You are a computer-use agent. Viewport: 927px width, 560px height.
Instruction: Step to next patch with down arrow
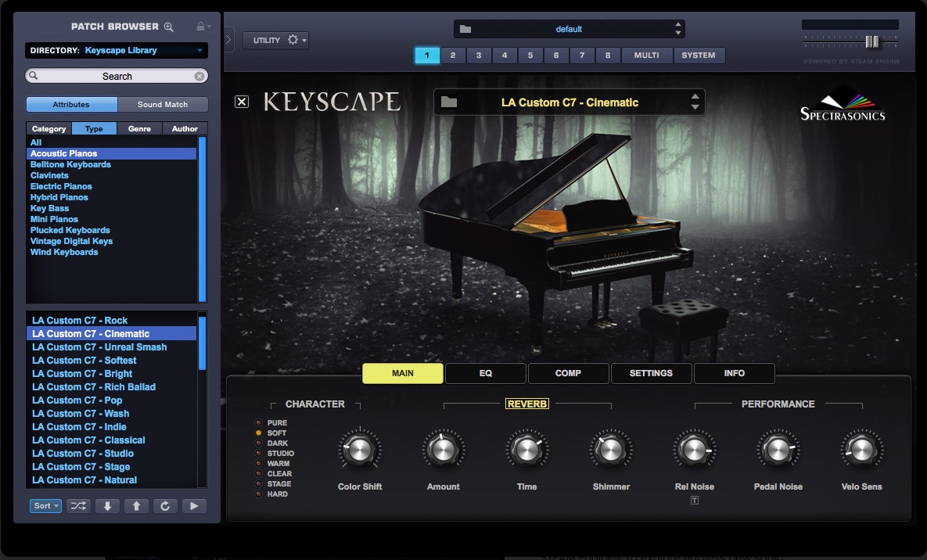(107, 506)
